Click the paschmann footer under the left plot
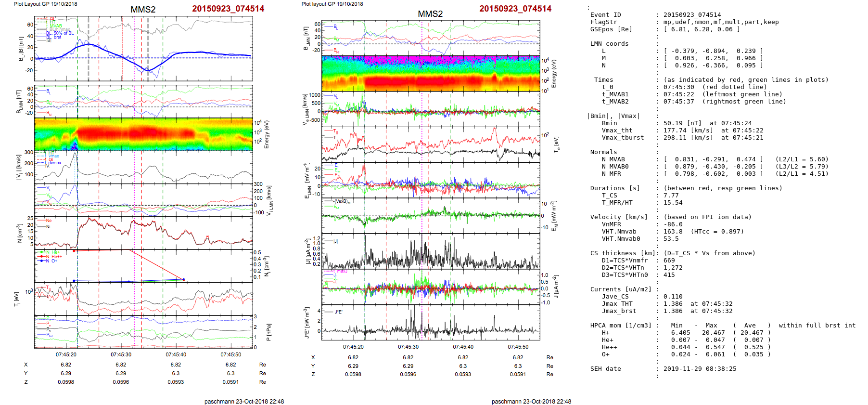Viewport: 868px width, 405px height. click(x=244, y=401)
